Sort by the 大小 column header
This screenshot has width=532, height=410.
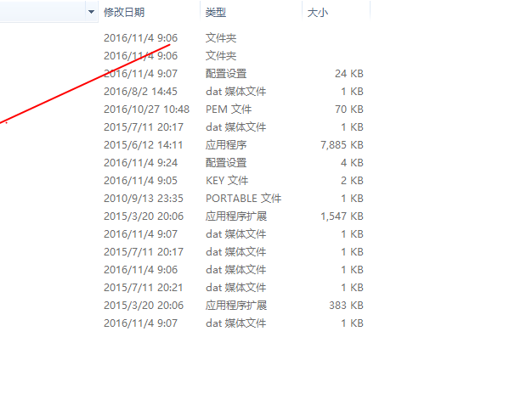tap(318, 13)
